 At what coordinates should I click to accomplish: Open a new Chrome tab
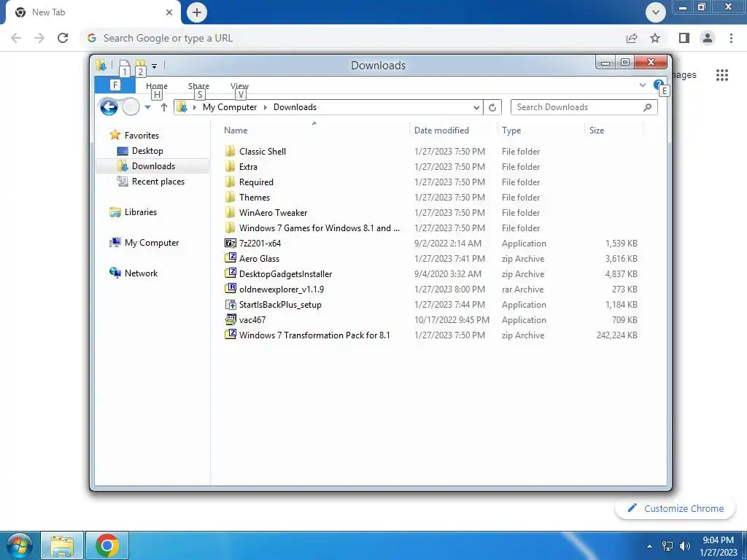197,12
